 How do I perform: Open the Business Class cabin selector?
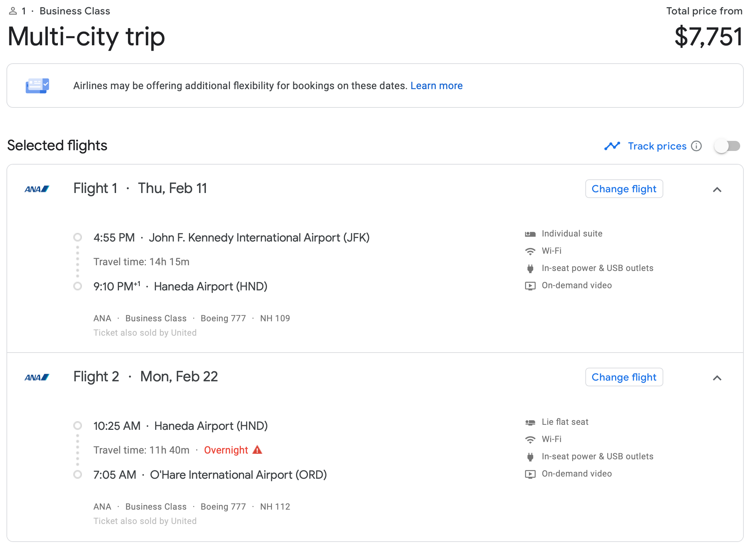pos(74,11)
